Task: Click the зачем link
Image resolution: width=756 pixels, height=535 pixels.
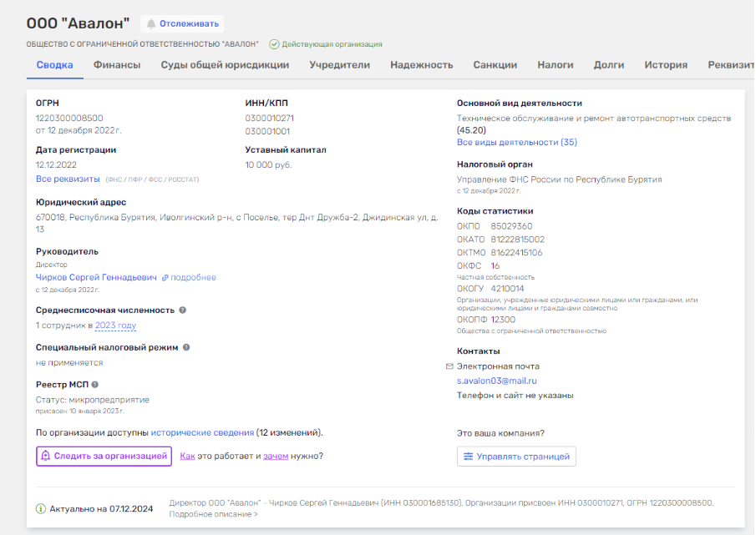Action: (x=276, y=456)
